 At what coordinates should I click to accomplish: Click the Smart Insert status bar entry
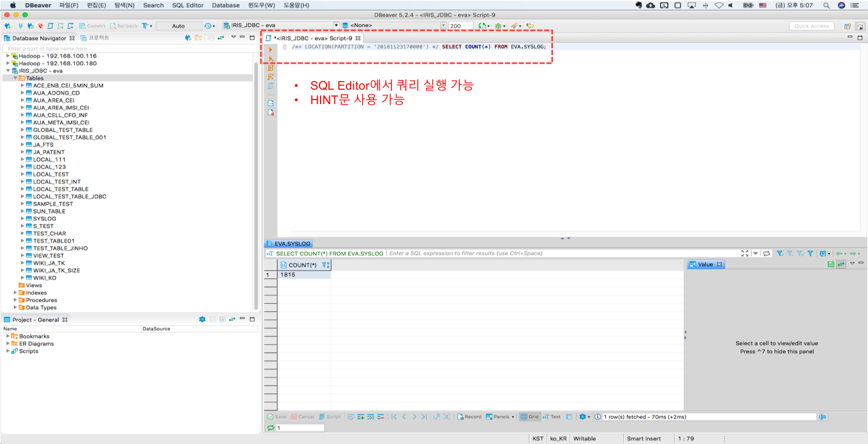point(644,438)
